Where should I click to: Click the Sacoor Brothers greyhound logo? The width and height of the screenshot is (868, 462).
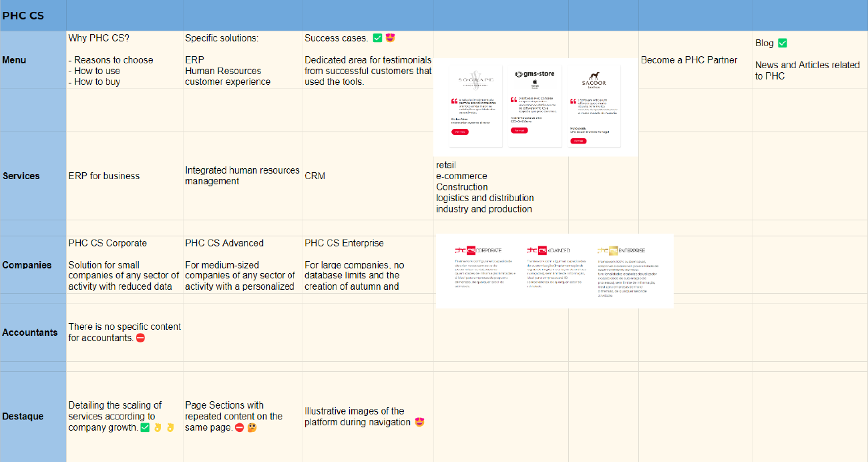coord(594,79)
